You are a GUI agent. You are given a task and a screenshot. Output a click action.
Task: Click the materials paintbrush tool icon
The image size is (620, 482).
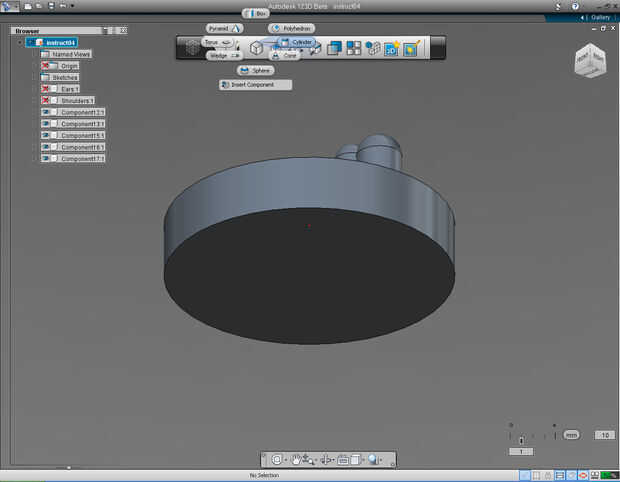(x=411, y=48)
